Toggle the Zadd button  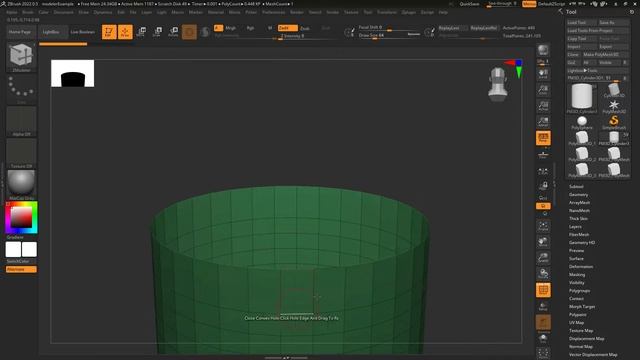click(287, 28)
